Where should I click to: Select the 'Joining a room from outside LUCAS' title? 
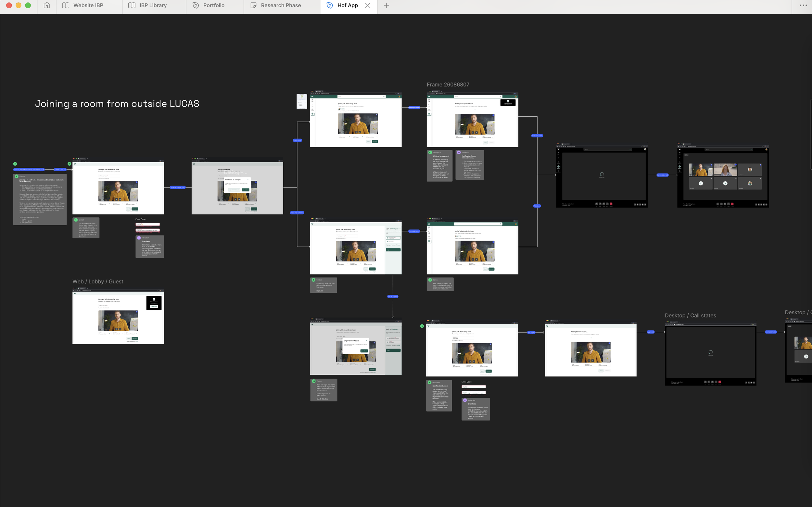[117, 104]
